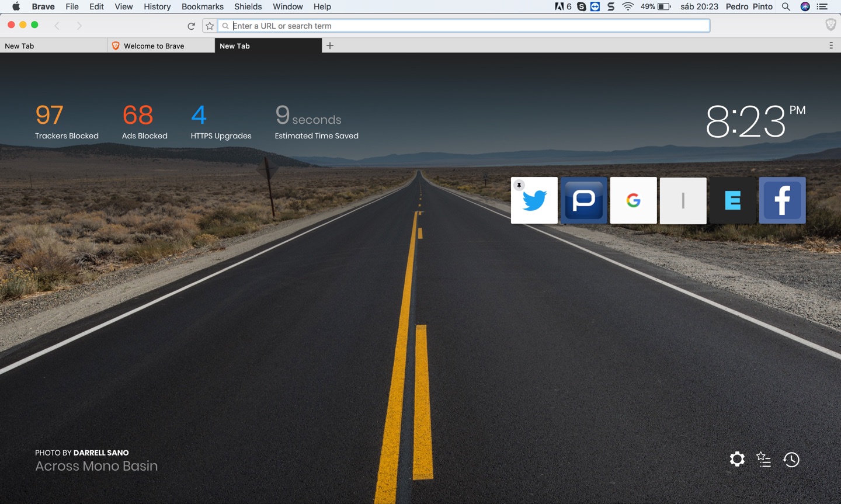Open the Facebook top-site tile
This screenshot has width=841, height=504.
pos(782,200)
